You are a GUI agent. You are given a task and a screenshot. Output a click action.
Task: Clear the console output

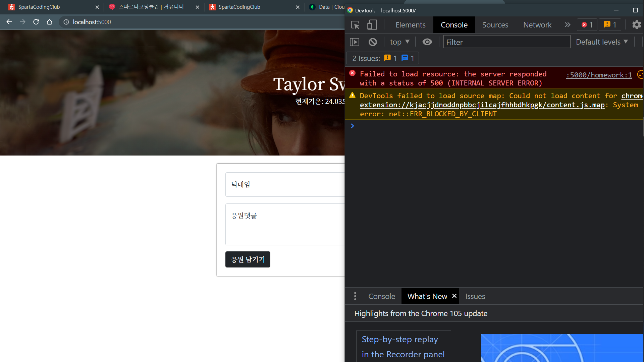pos(373,42)
